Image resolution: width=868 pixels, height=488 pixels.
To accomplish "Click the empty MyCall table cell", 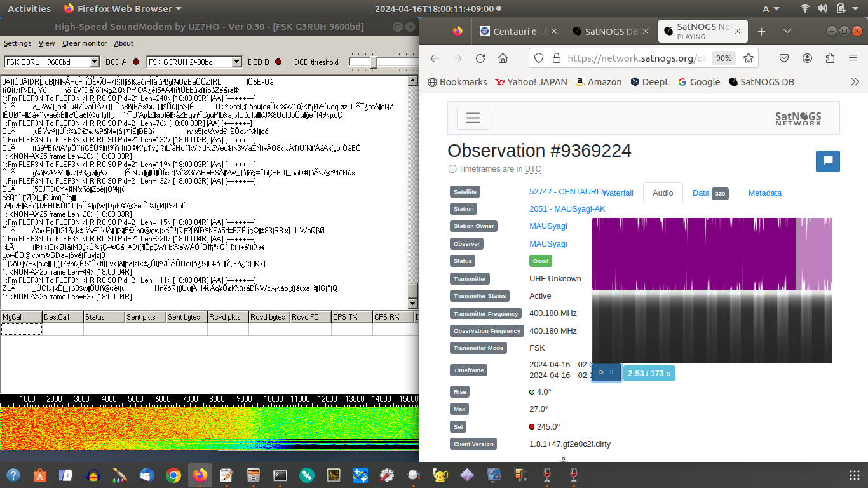I will coord(21,329).
